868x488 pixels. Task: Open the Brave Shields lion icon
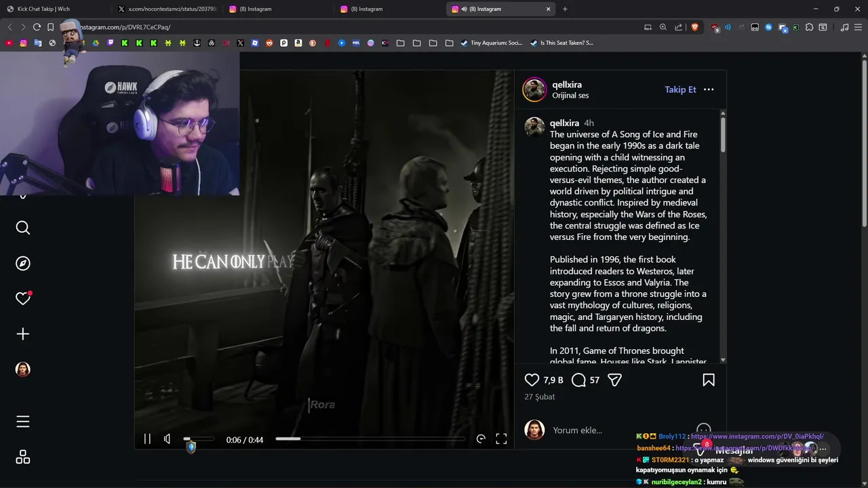pos(695,27)
